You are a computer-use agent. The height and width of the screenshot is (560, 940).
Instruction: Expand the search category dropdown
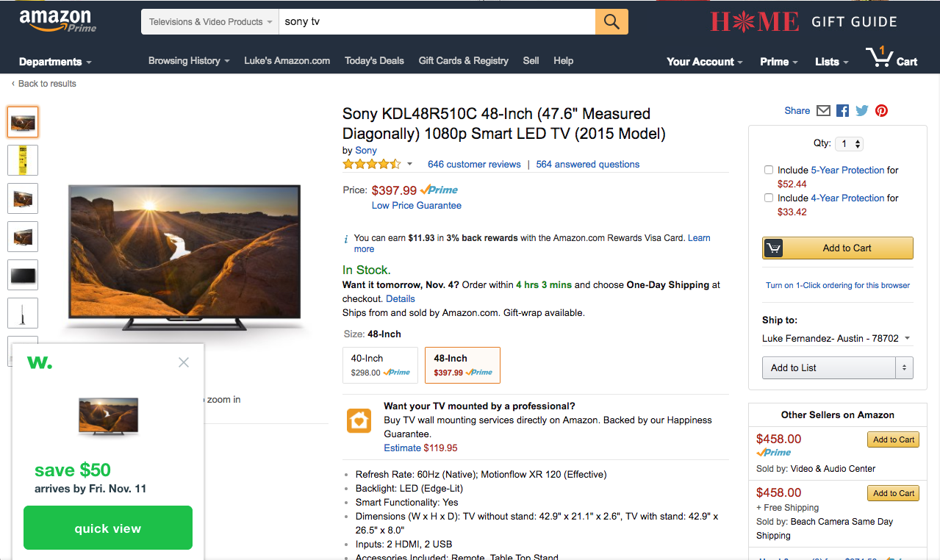[210, 22]
